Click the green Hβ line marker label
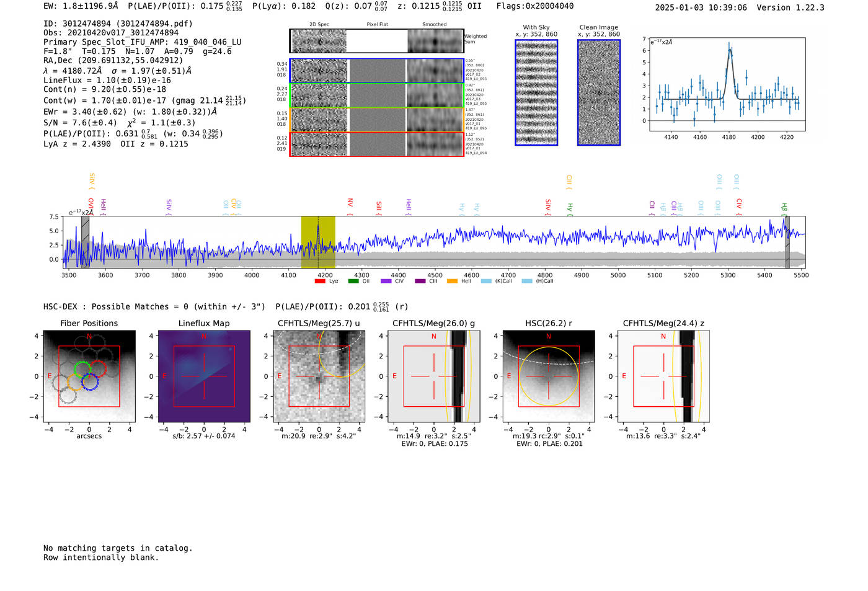868x591 pixels. 784,209
